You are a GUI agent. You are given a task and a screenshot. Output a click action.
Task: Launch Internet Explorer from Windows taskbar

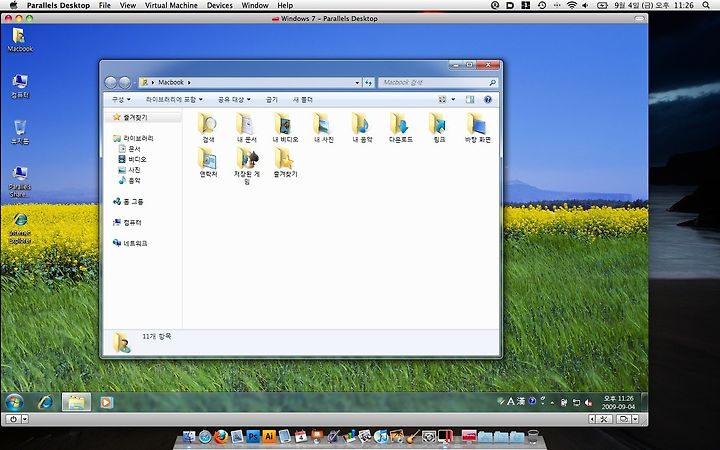coord(45,403)
